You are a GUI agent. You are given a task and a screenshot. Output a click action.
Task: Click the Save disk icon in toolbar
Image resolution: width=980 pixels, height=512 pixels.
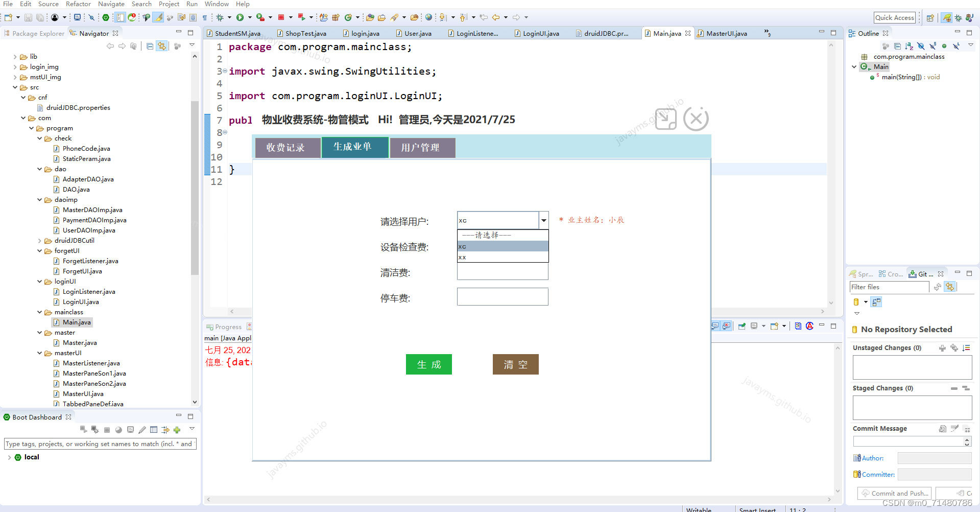[28, 17]
